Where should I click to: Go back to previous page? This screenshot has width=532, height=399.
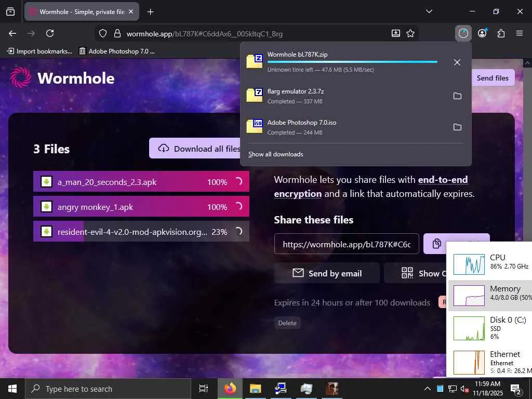(x=12, y=33)
